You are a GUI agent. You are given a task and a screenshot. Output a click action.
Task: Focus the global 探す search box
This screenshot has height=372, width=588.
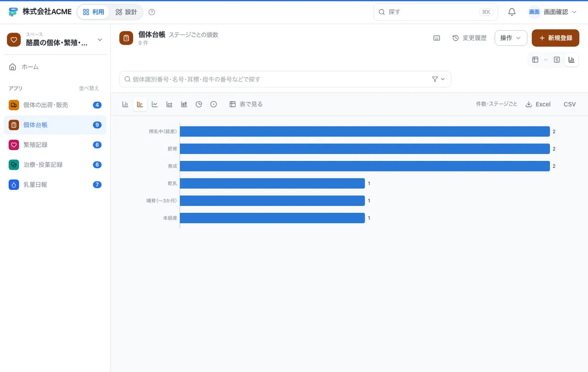435,12
